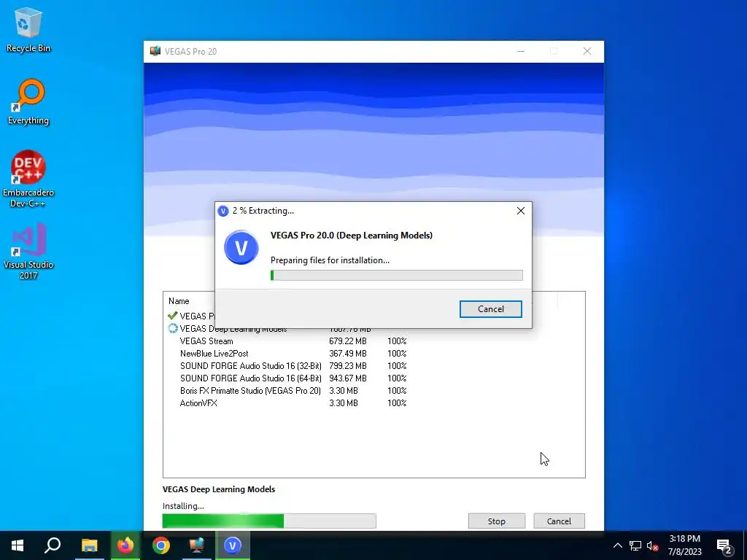Click the VEGAS Pro 20 title bar icon
Image resolution: width=747 pixels, height=560 pixels.
pos(155,51)
